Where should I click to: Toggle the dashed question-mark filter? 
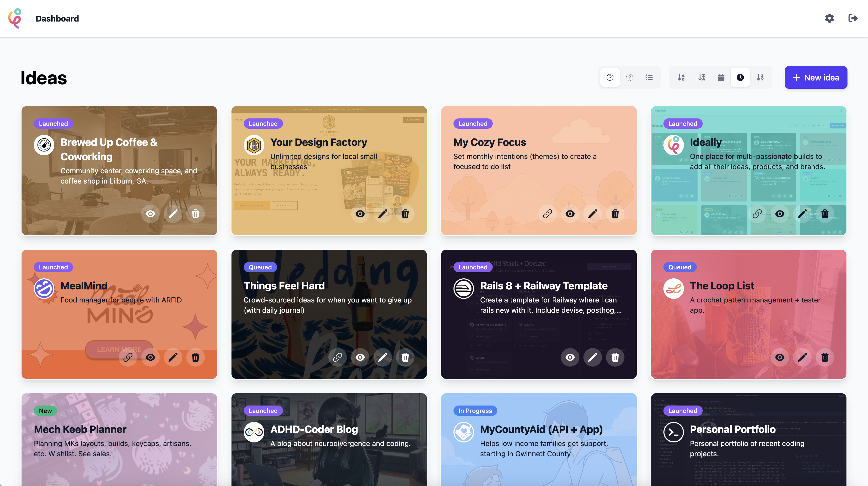pos(610,77)
